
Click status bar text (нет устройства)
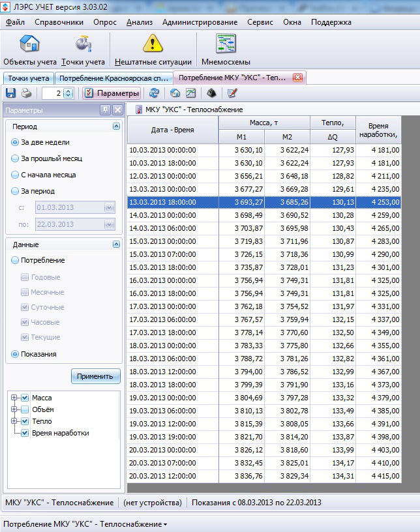pyautogui.click(x=153, y=503)
